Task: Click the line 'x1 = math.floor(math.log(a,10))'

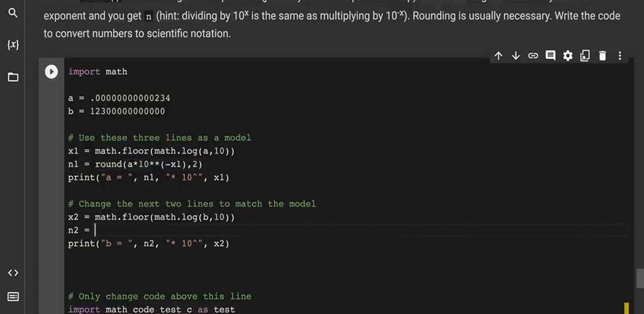Action: [152, 151]
